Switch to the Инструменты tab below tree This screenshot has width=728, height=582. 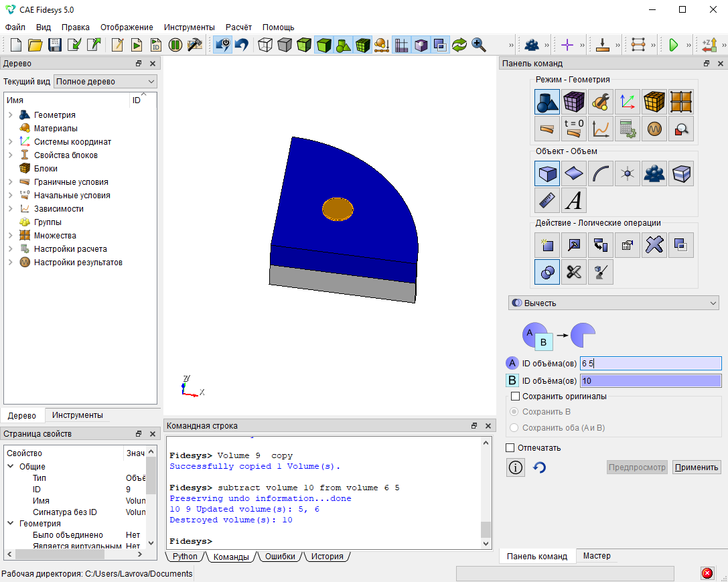tap(78, 415)
